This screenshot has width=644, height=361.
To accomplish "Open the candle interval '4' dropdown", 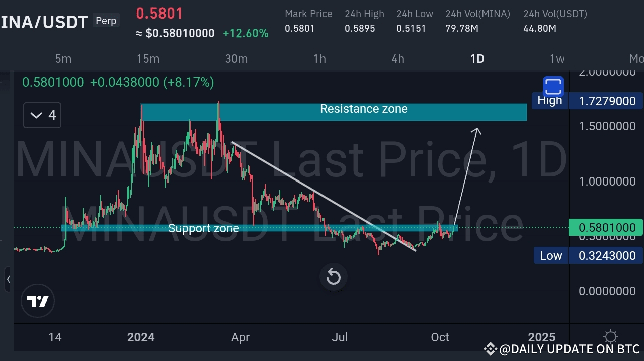I will [x=42, y=115].
